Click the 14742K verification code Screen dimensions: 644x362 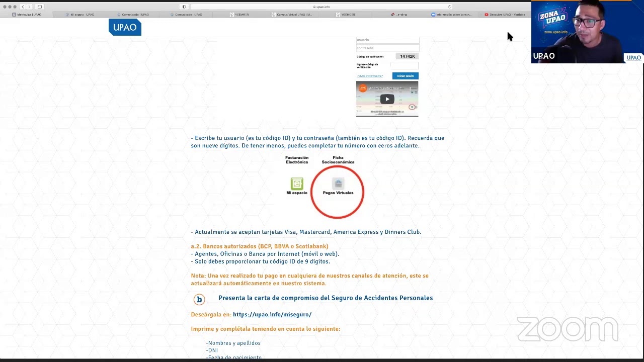pos(408,56)
